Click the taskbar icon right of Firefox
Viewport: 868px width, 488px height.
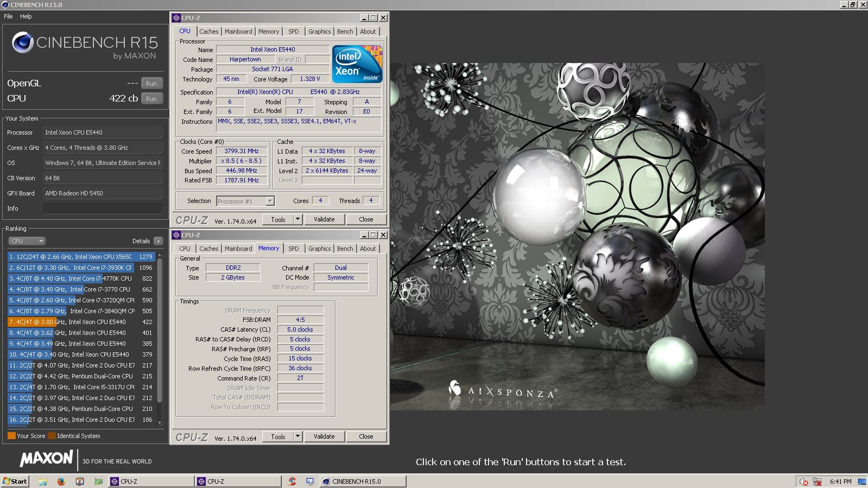click(x=79, y=481)
